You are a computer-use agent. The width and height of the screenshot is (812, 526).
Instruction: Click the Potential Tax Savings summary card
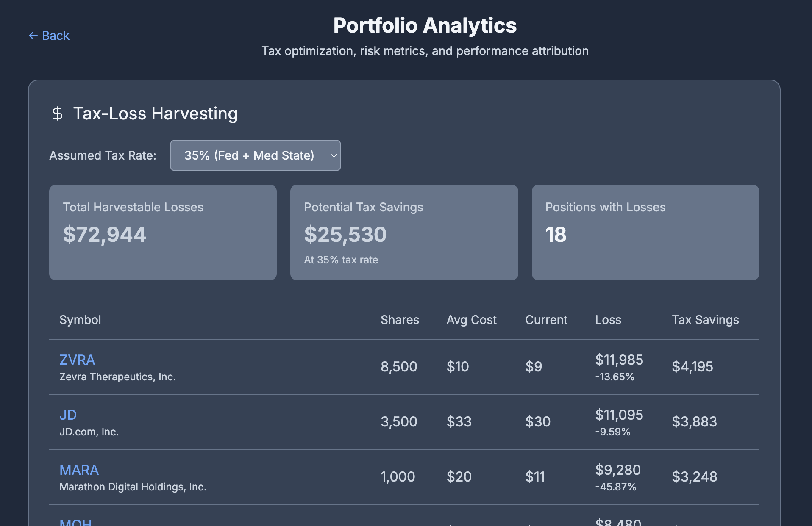(x=403, y=232)
